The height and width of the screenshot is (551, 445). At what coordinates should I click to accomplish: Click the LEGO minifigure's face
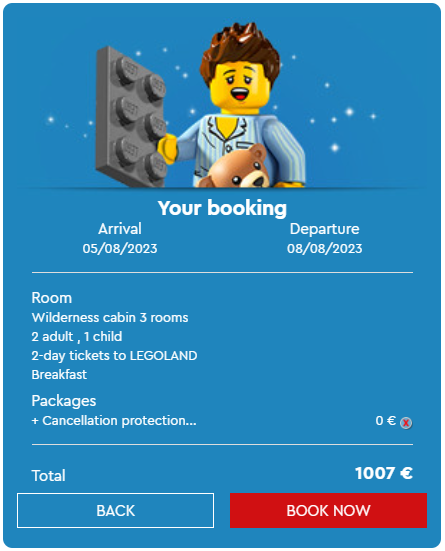240,85
